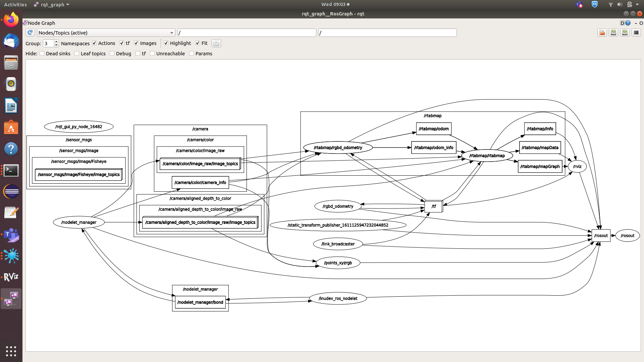Click the fit-in-view icon button
Image resolution: width=644 pixels, height=362 pixels.
216,43
